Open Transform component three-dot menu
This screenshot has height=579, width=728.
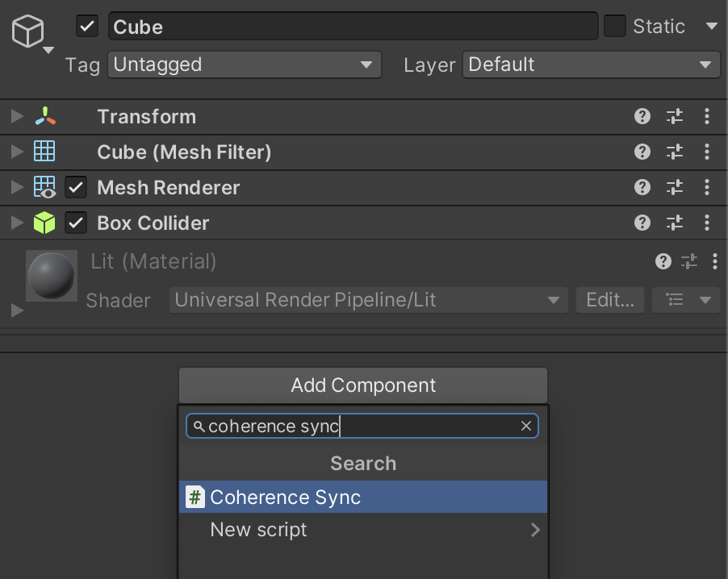coord(707,117)
